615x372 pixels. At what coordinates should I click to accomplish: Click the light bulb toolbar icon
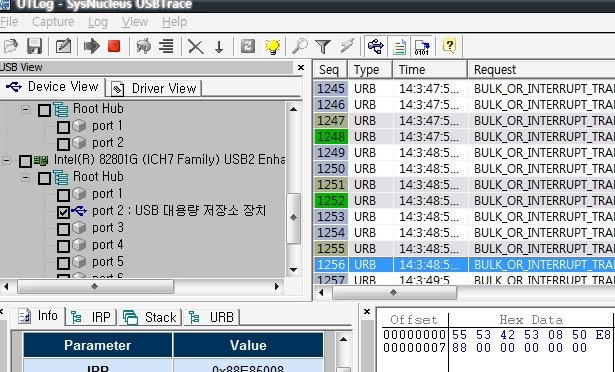[x=272, y=46]
